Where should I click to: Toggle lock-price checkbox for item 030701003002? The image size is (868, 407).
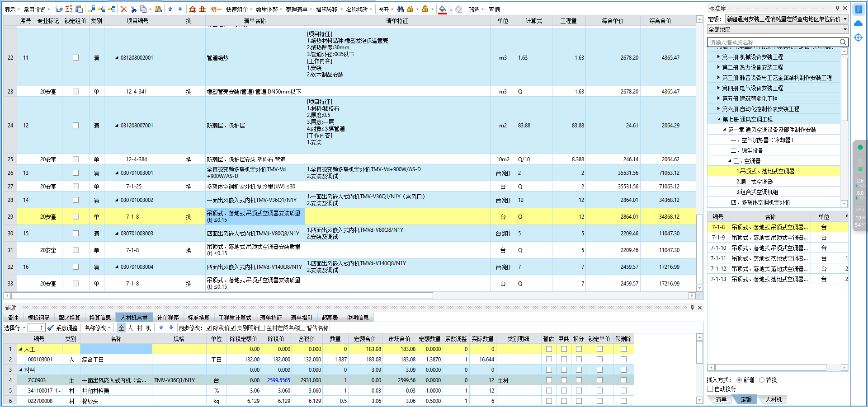75,200
